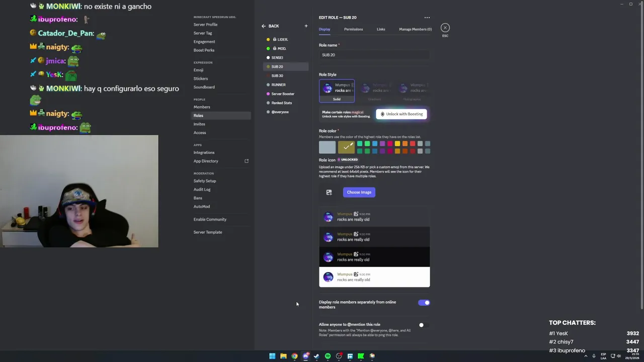Select the SENSEI role
Image resolution: width=644 pixels, height=362 pixels.
tap(285, 57)
